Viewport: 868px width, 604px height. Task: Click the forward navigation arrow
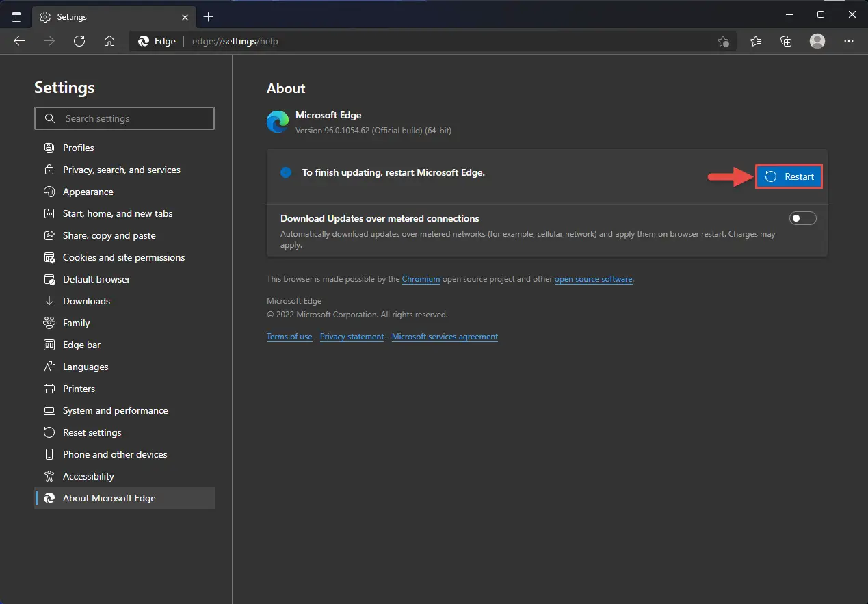(49, 41)
